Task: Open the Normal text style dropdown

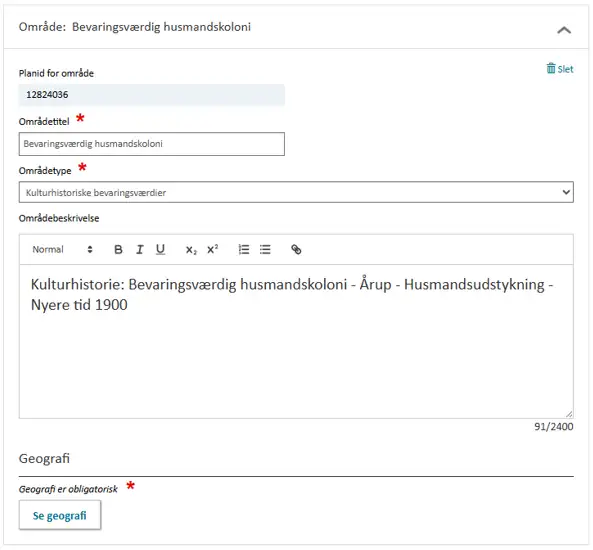Action: coord(62,250)
